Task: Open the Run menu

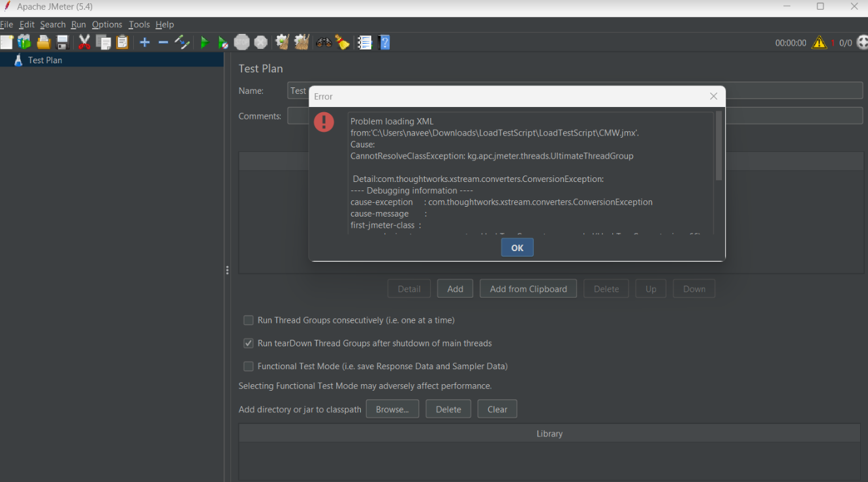Action: click(x=78, y=24)
